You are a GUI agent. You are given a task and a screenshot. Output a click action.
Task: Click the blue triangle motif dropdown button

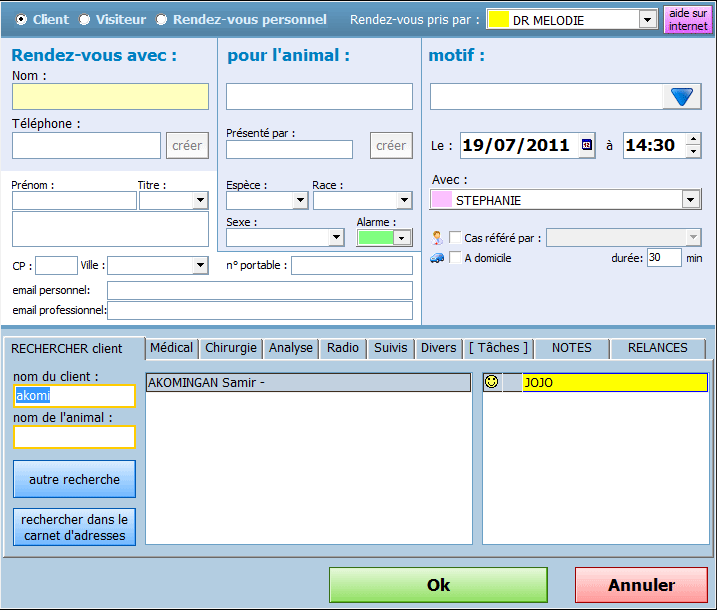pyautogui.click(x=682, y=96)
